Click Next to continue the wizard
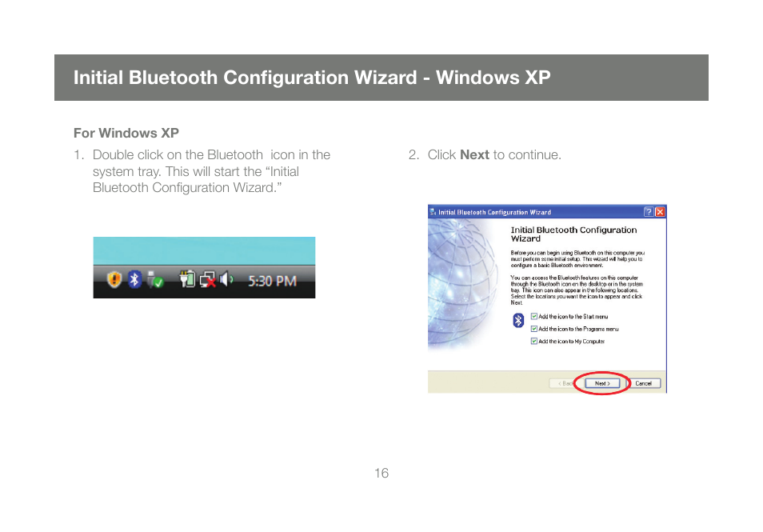The width and height of the screenshot is (763, 532). 602,383
